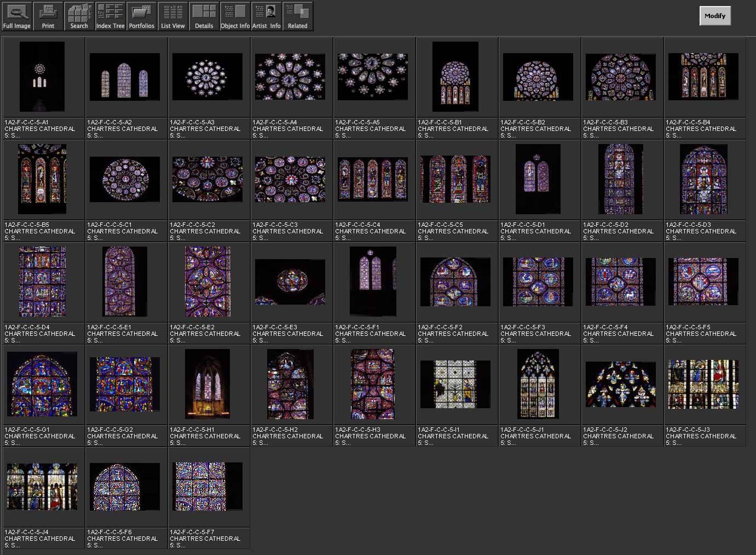The image size is (756, 555).
Task: Select thumbnail 1A2-F-C-C-5-D2
Action: coord(621,179)
